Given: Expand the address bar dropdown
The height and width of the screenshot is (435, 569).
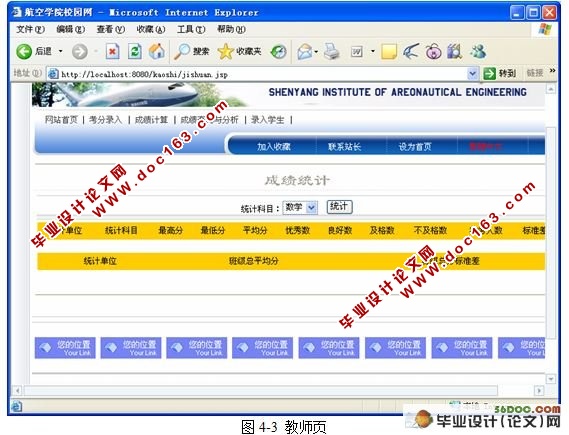Looking at the screenshot, I should coord(472,74).
